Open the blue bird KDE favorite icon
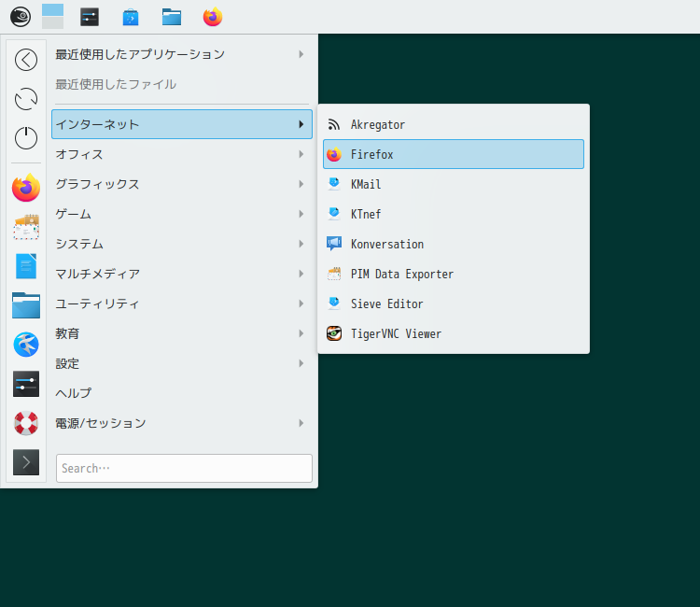700x607 pixels. (x=26, y=345)
